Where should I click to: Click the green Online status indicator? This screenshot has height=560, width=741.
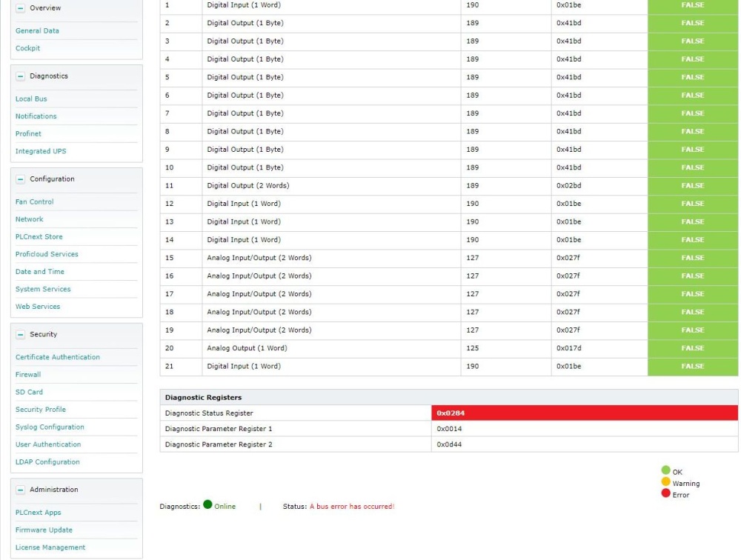point(207,505)
